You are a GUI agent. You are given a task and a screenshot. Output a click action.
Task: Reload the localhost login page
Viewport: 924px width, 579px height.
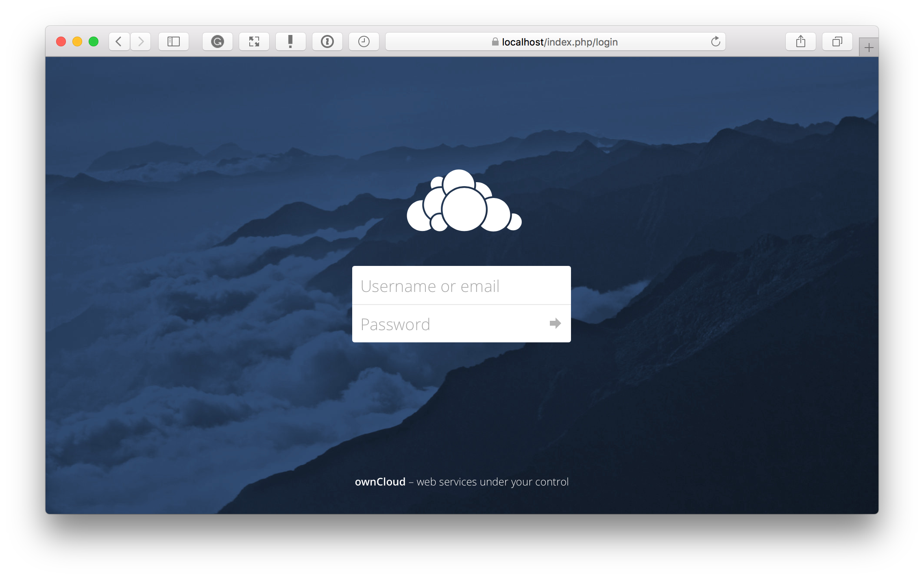click(x=715, y=41)
